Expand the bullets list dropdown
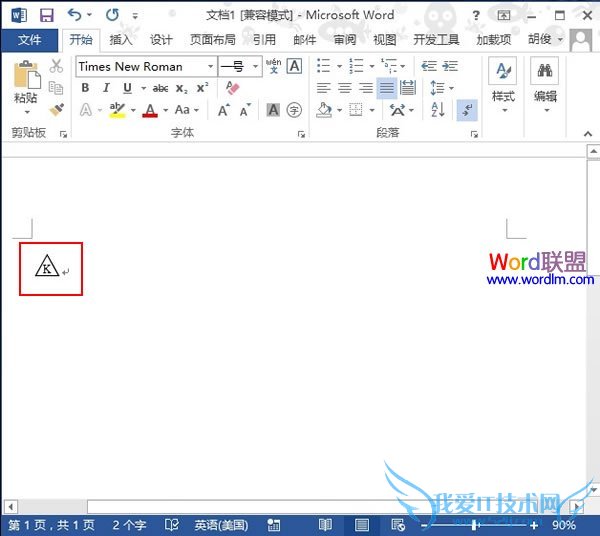Screen dimensions: 600x536 [x=339, y=67]
